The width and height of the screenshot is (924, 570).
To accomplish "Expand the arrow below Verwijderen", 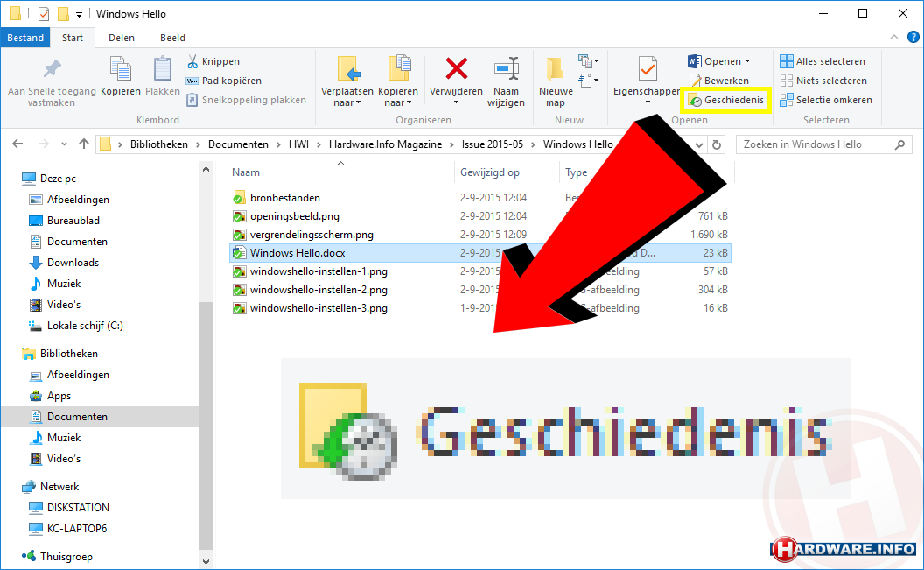I will tap(456, 102).
